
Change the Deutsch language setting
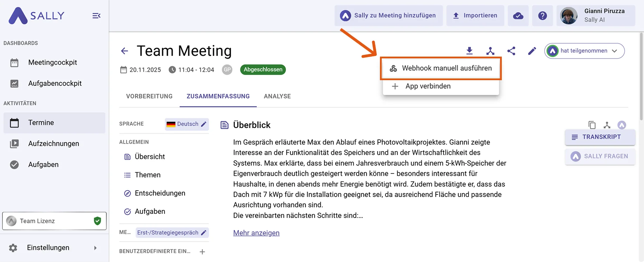[187, 124]
